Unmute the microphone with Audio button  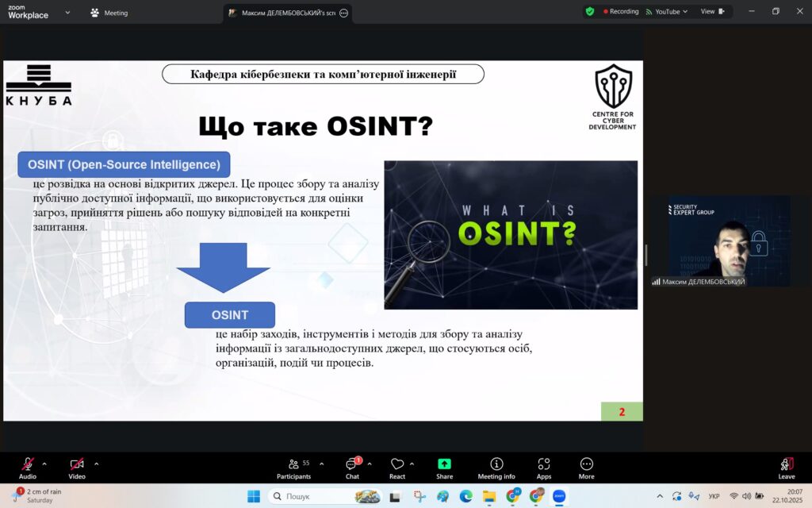[28, 467]
